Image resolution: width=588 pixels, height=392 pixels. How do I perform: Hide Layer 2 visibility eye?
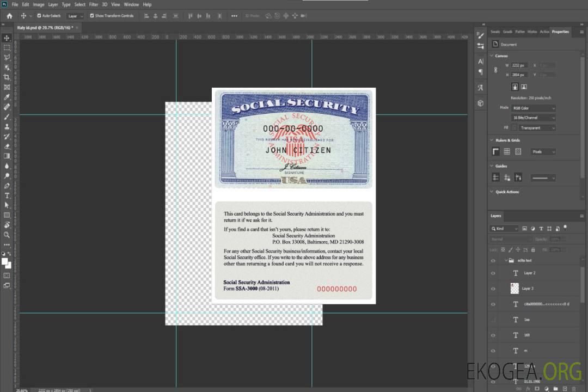pos(493,273)
